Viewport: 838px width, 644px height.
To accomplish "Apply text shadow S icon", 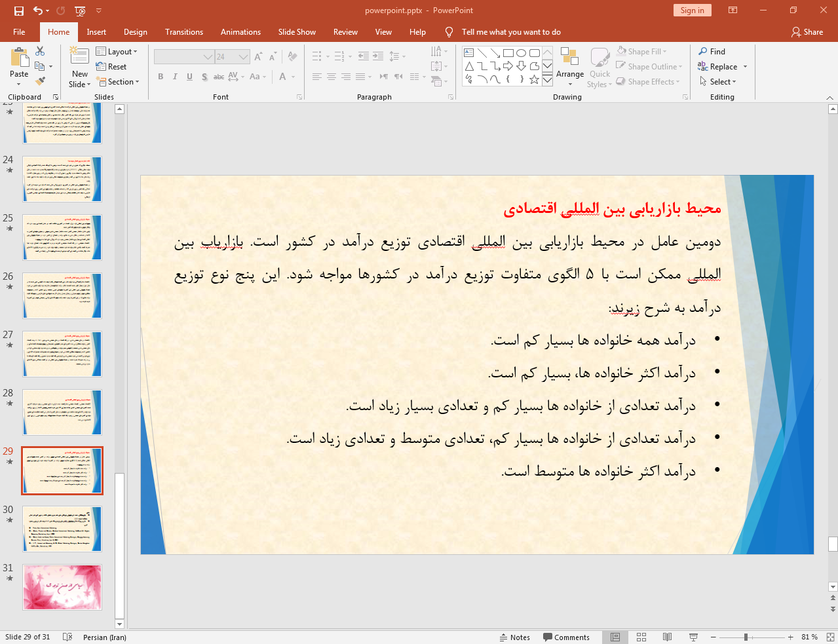I will [x=204, y=77].
